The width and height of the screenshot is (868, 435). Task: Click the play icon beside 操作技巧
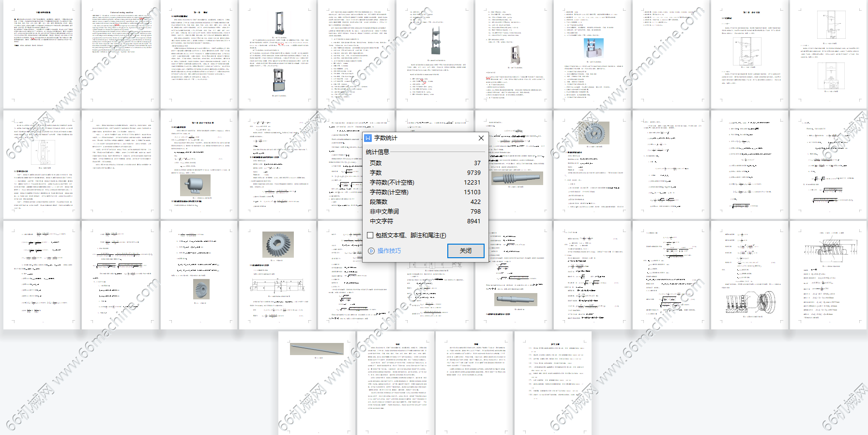371,251
